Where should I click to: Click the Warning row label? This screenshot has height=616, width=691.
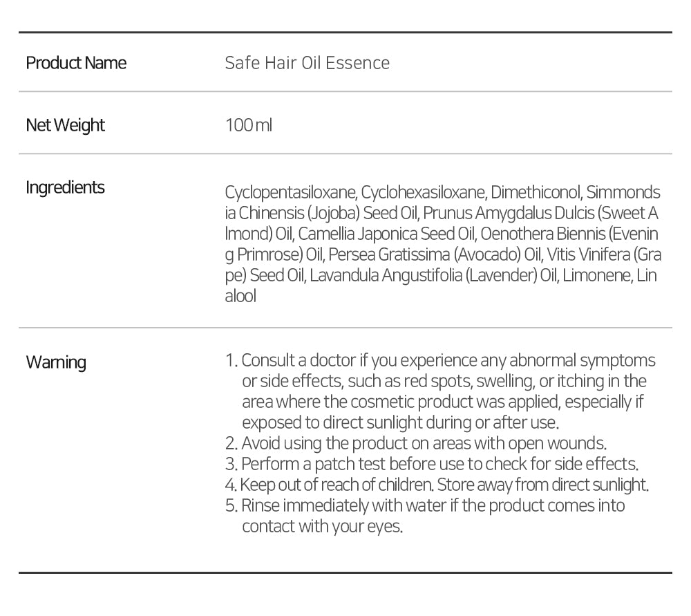pos(56,362)
